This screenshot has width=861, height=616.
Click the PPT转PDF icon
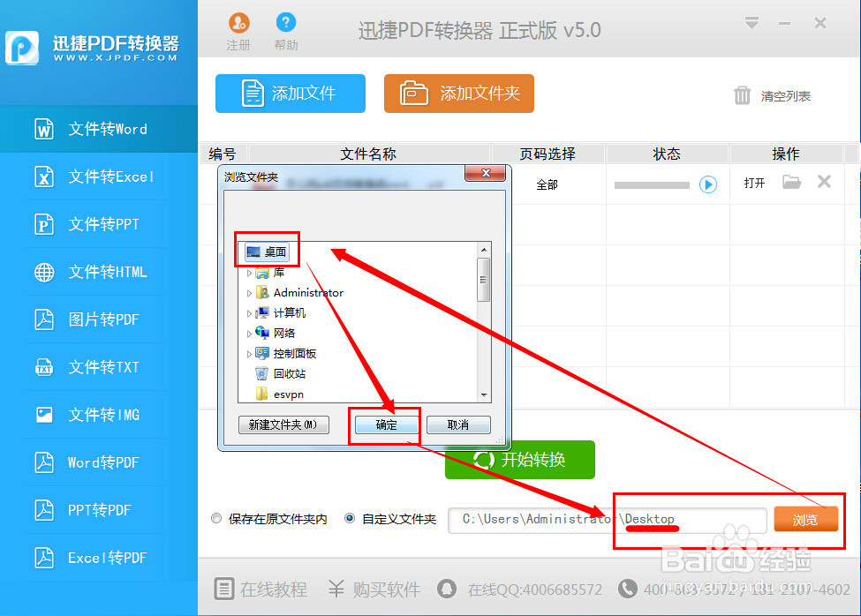click(x=44, y=510)
